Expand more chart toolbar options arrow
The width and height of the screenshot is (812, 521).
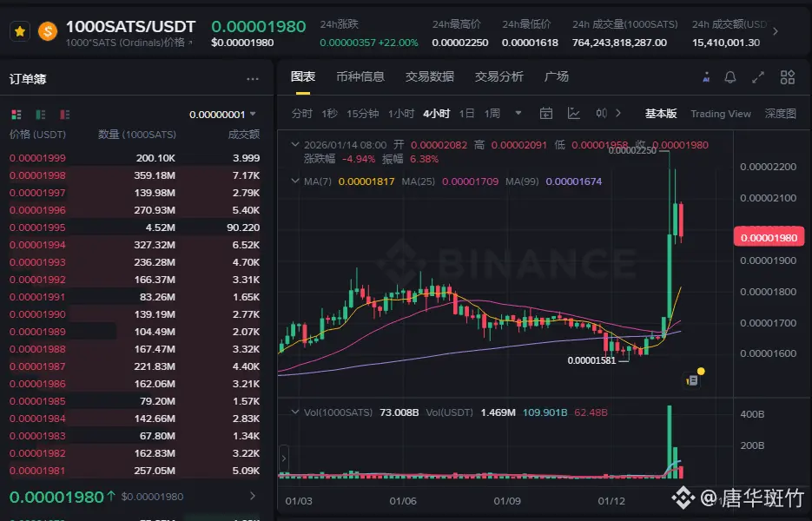click(617, 114)
